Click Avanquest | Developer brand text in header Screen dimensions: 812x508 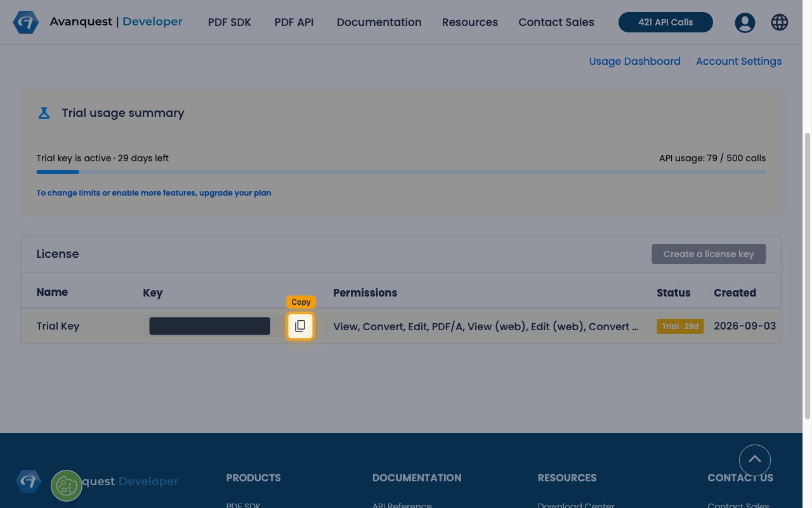click(x=116, y=22)
